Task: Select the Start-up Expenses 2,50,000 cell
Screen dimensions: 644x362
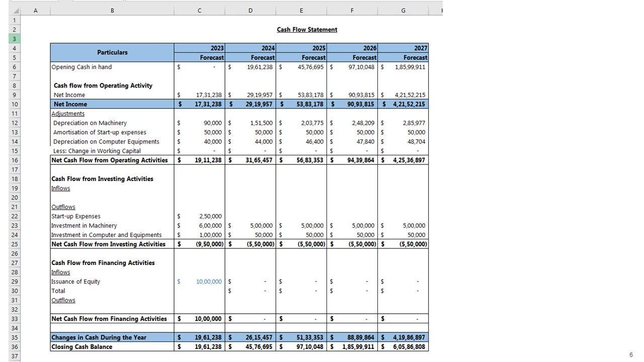Action: point(210,216)
